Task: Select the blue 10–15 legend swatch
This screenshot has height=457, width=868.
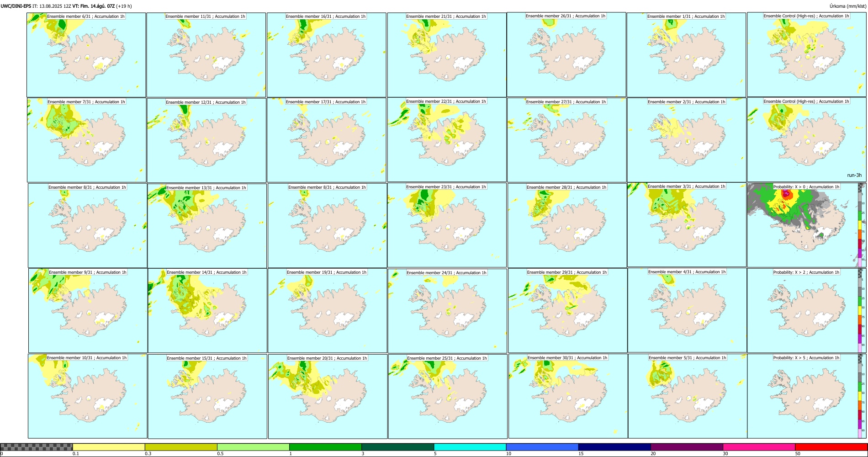Action: 542,447
